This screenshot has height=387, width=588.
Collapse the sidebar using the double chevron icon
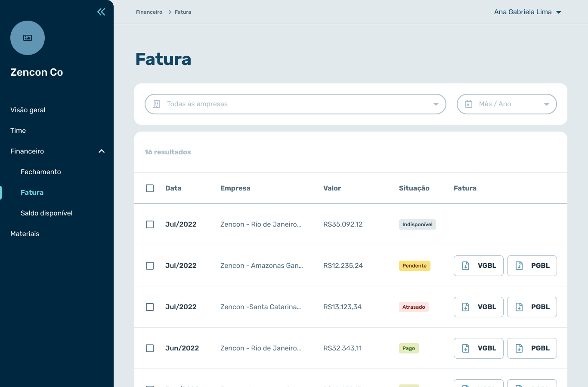click(101, 12)
